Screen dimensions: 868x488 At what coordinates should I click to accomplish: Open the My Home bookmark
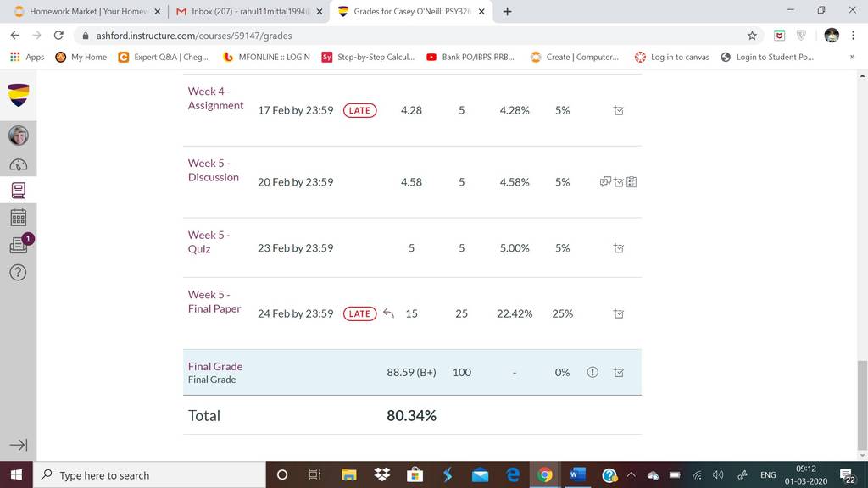coord(81,57)
